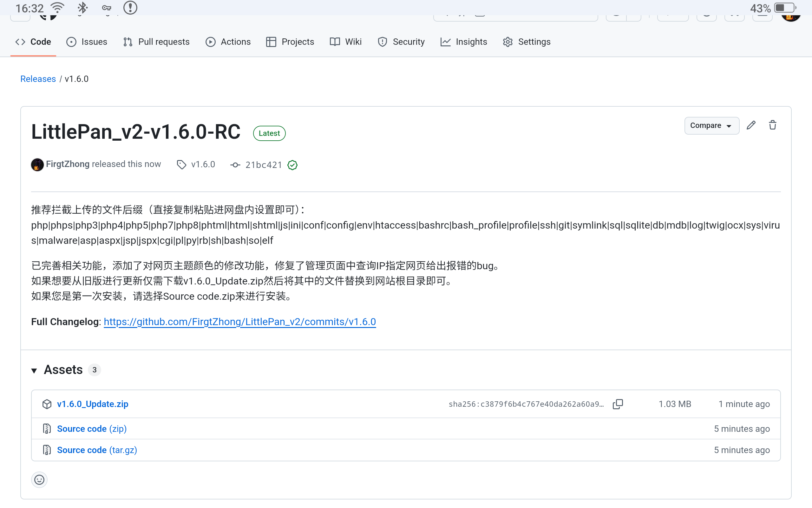Click the 1.03 MB file size
The height and width of the screenshot is (508, 812).
675,404
